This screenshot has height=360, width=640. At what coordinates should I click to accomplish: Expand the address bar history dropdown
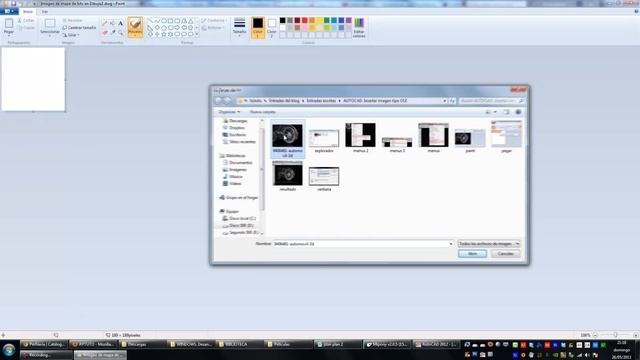pyautogui.click(x=444, y=100)
